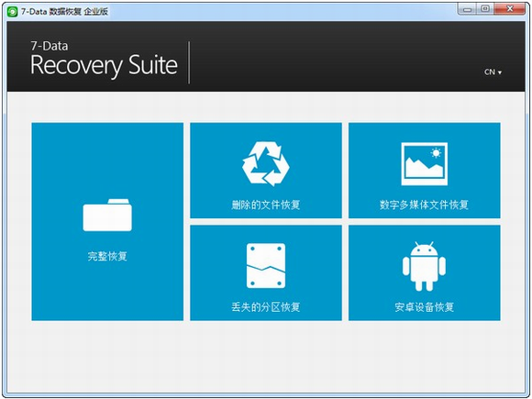Click the green 7-Data app icon in title bar
This screenshot has height=399, width=532.
(x=13, y=12)
